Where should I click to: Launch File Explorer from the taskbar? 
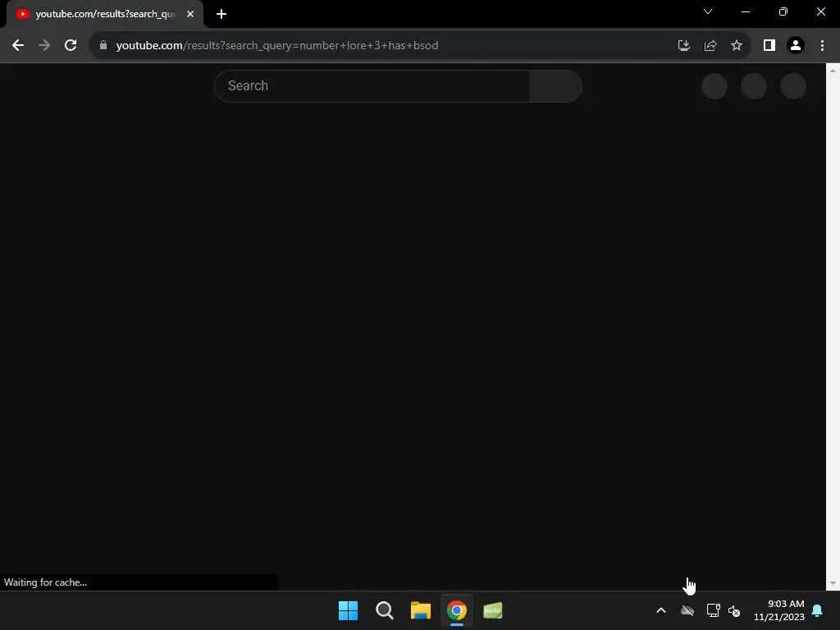[x=421, y=610]
